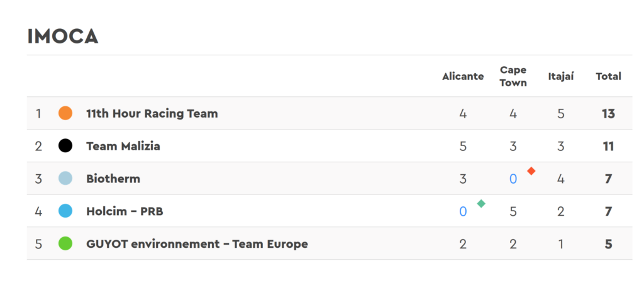Select the Biotherm team name

point(113,179)
